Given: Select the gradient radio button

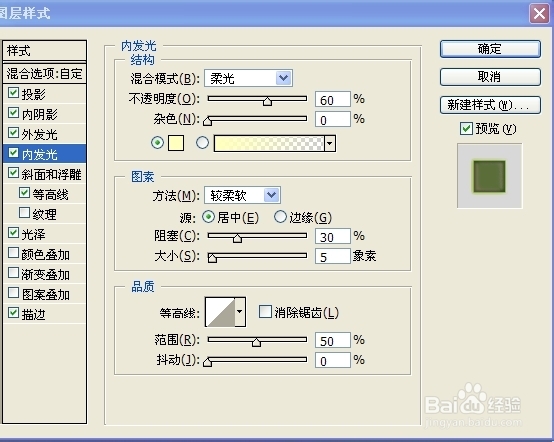Looking at the screenshot, I should click(x=202, y=143).
